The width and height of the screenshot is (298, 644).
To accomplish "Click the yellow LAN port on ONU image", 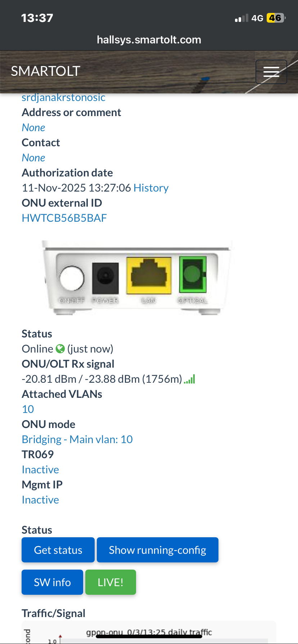I will click(x=149, y=275).
